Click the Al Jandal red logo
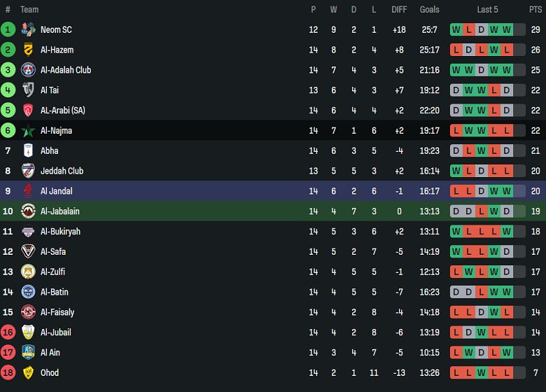Image resolution: width=546 pixels, height=392 pixels. [x=28, y=191]
